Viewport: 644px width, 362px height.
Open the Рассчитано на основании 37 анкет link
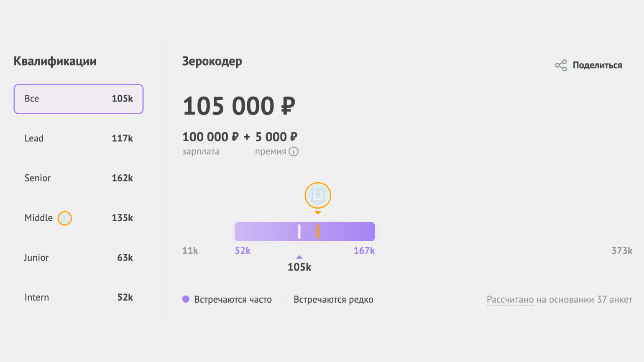coord(559,300)
